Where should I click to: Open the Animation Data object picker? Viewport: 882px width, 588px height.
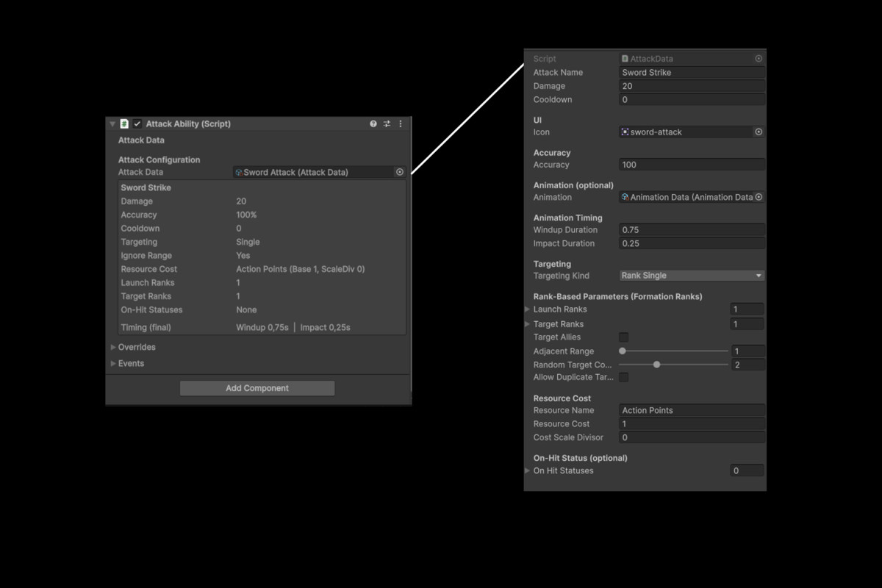click(x=760, y=197)
